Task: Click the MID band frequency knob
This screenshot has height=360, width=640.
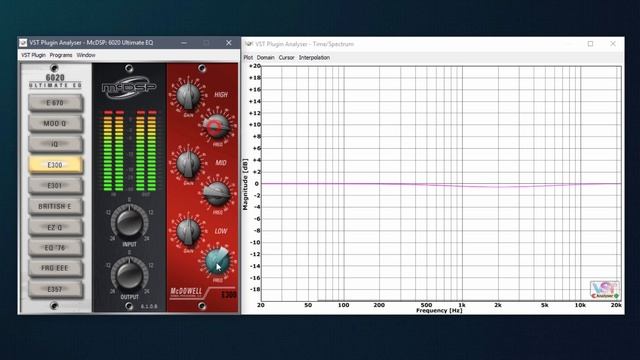Action: click(217, 194)
